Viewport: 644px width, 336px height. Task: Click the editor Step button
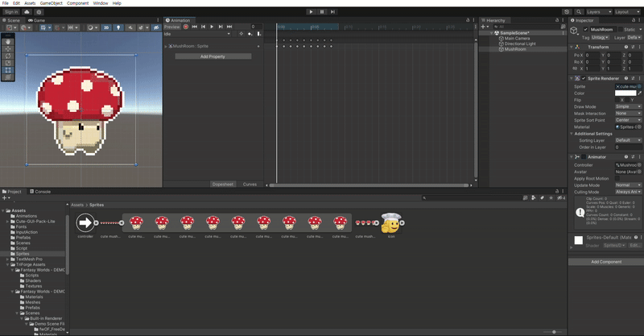332,12
